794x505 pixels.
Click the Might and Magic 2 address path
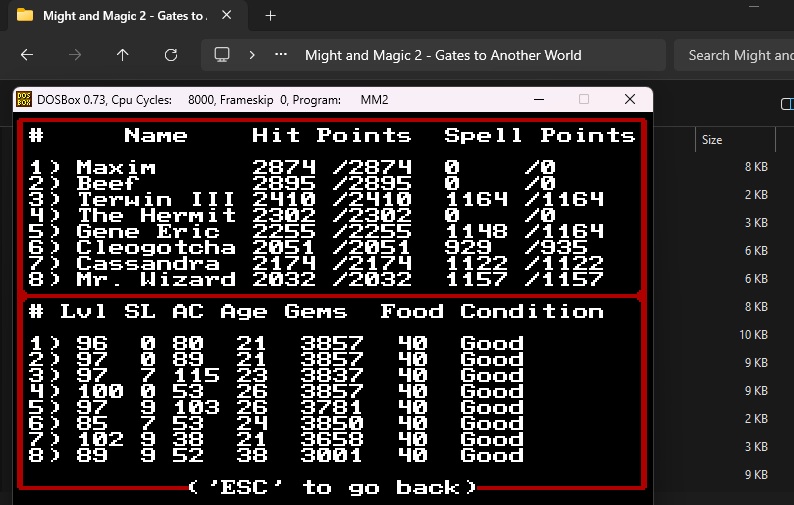coord(443,55)
